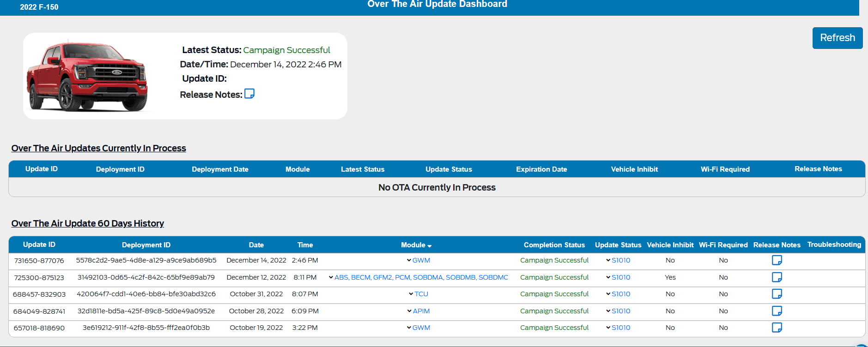The width and height of the screenshot is (868, 347).
Task: Expand the ABS, BECM, GFM2 module list
Action: [418, 277]
